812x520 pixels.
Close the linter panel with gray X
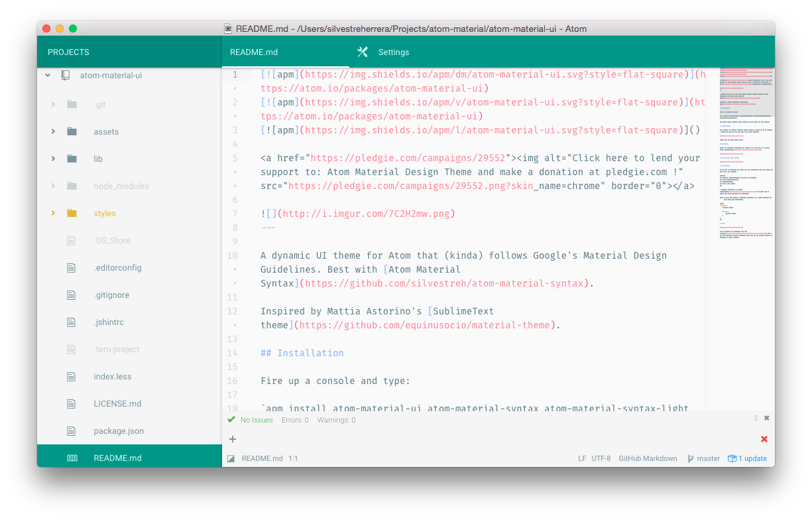[x=766, y=418]
